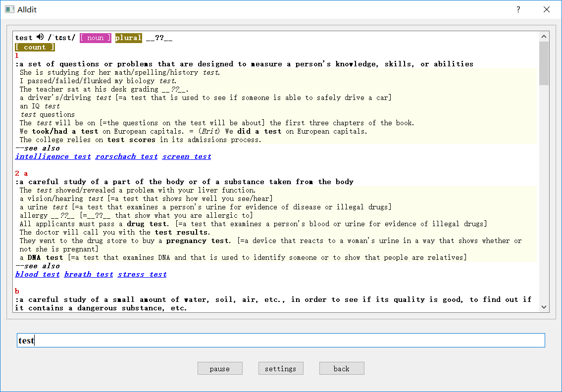Click the plural label tag
This screenshot has height=392, width=562.
tap(128, 38)
